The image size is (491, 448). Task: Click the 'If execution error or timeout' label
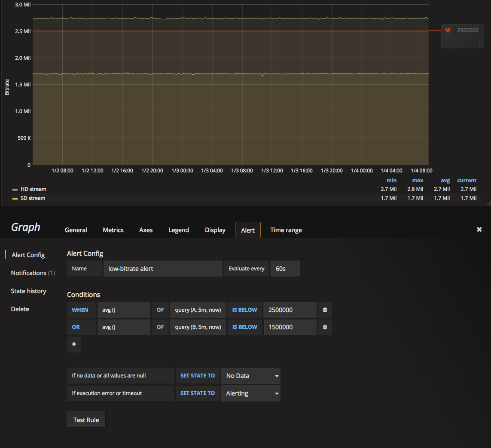pyautogui.click(x=120, y=393)
